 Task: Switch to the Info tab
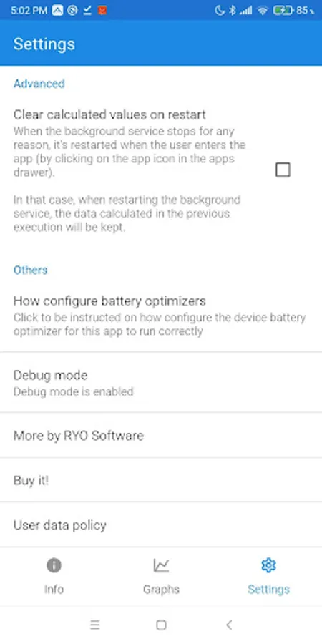tap(54, 576)
